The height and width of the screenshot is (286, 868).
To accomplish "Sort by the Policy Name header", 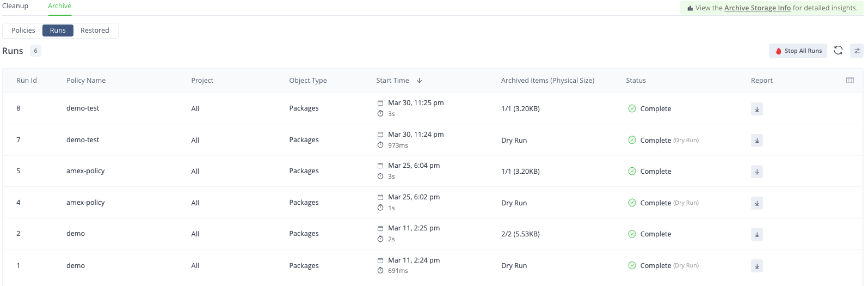I will [86, 81].
